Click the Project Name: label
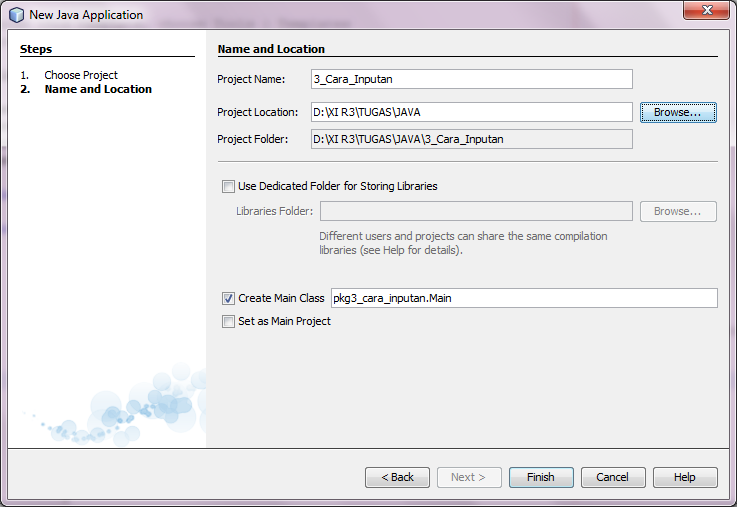 point(251,79)
